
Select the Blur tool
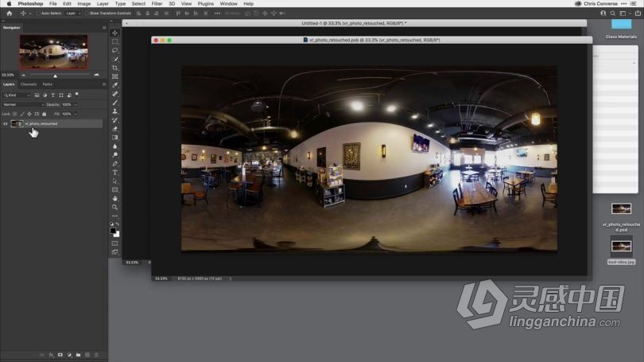pos(115,146)
